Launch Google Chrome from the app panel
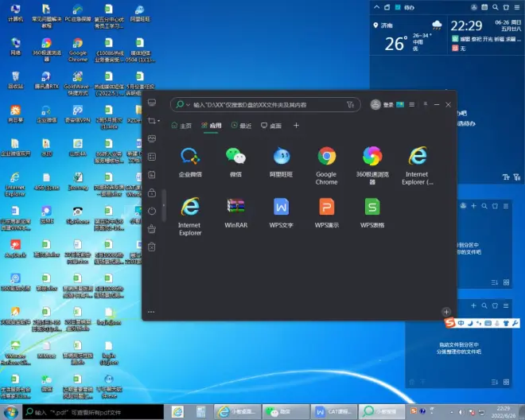 pos(326,157)
